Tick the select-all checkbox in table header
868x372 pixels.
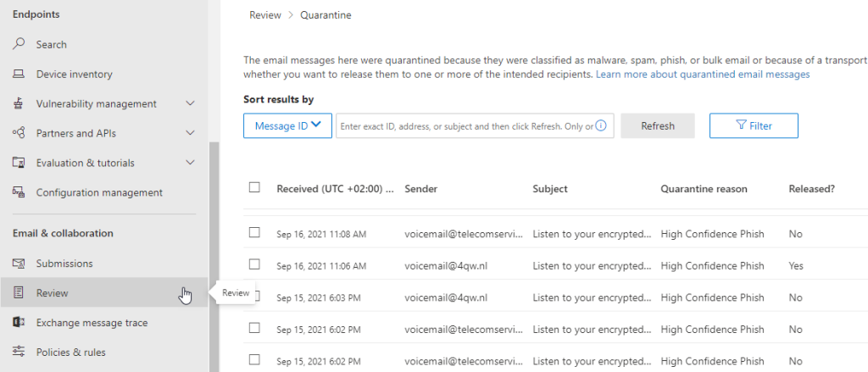(x=254, y=187)
